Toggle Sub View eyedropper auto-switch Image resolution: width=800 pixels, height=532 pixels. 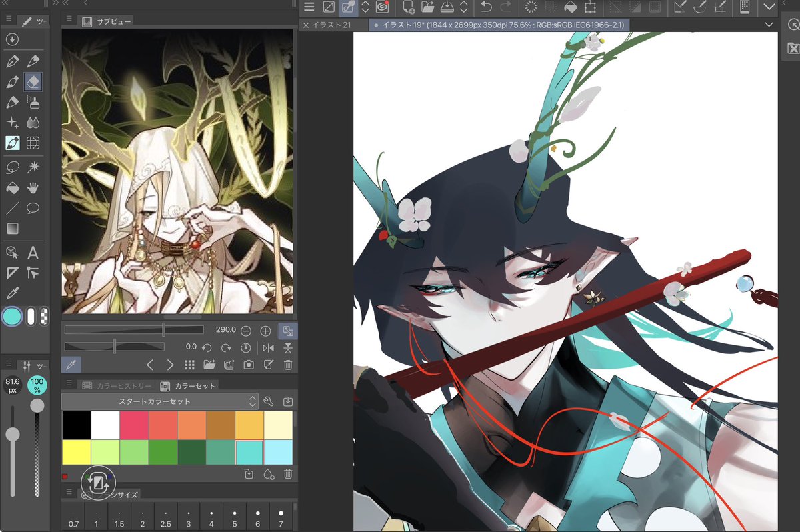(70, 365)
